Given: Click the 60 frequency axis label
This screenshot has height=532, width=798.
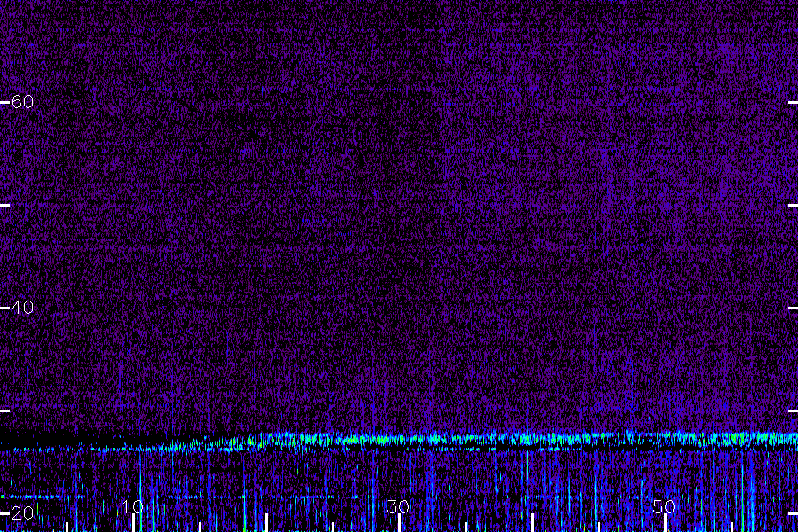Looking at the screenshot, I should click(x=22, y=102).
